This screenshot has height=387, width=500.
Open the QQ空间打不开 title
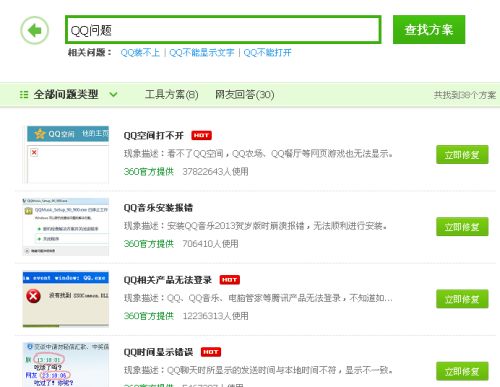[154, 135]
